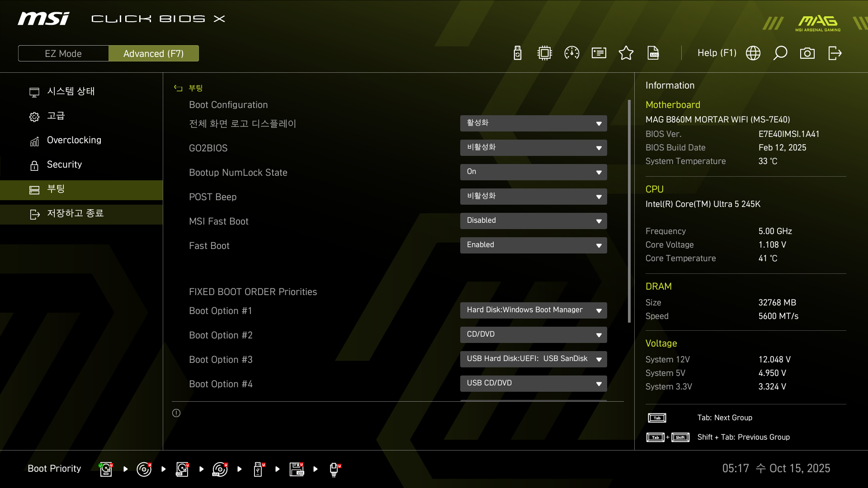
Task: Take a screenshot with the camera icon
Action: [807, 53]
